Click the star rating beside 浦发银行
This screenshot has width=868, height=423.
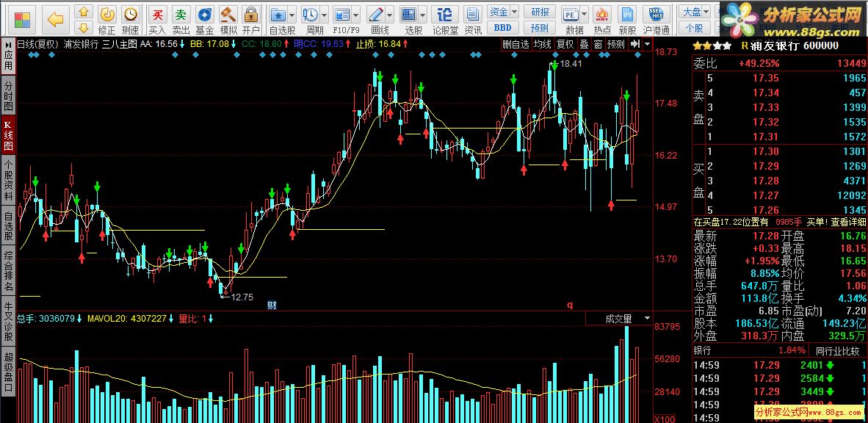pyautogui.click(x=712, y=46)
